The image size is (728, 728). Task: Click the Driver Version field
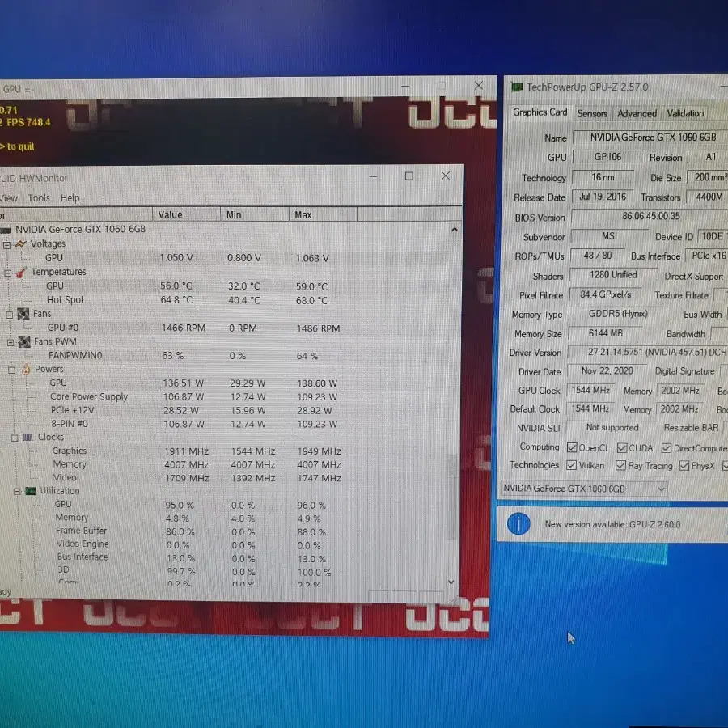pyautogui.click(x=648, y=353)
